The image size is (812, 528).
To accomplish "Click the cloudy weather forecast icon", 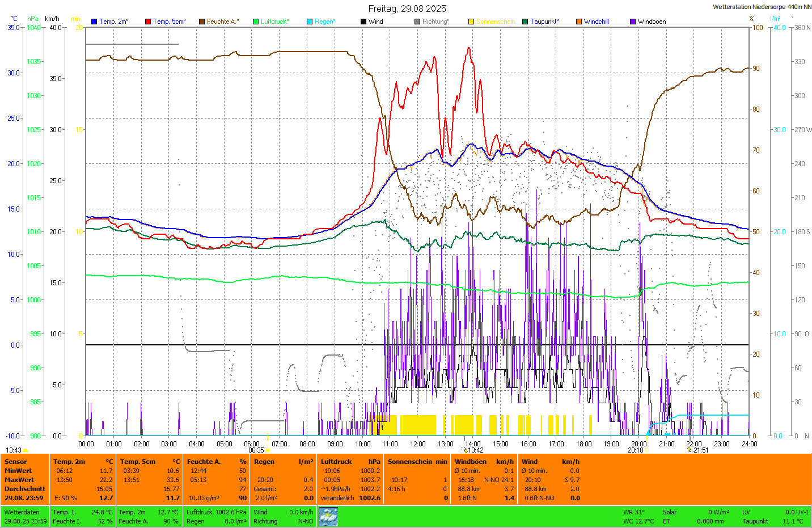I will point(328,516).
